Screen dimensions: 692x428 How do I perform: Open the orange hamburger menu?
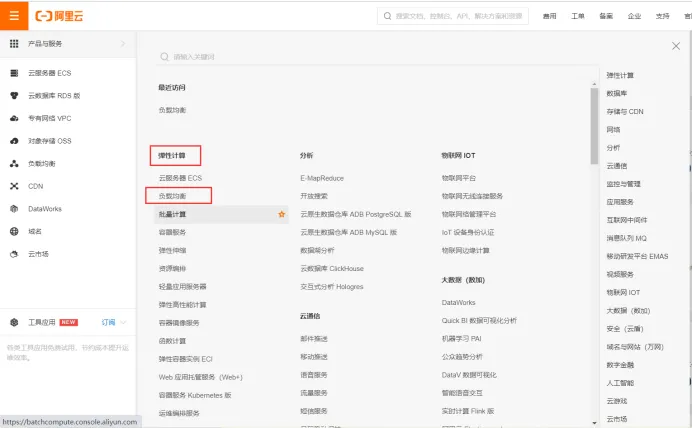[14, 16]
